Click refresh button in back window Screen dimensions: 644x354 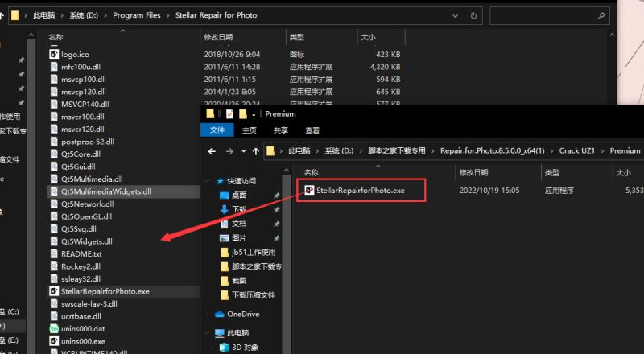pyautogui.click(x=473, y=15)
